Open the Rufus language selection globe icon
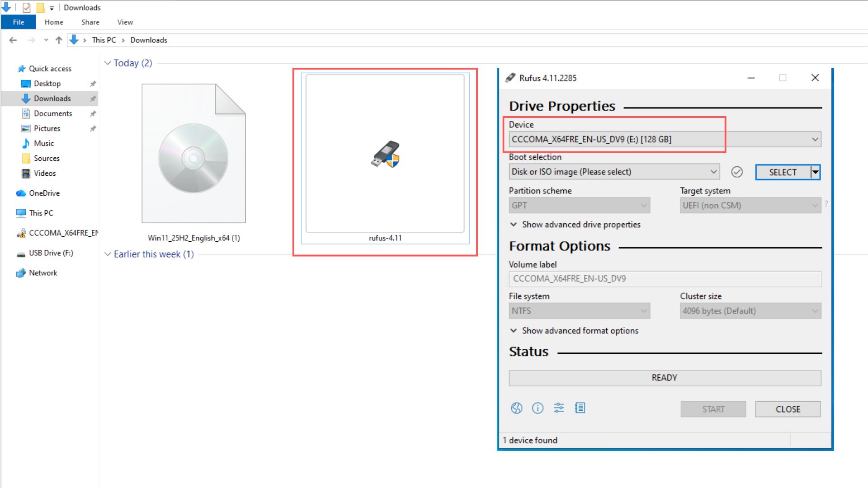 (516, 408)
